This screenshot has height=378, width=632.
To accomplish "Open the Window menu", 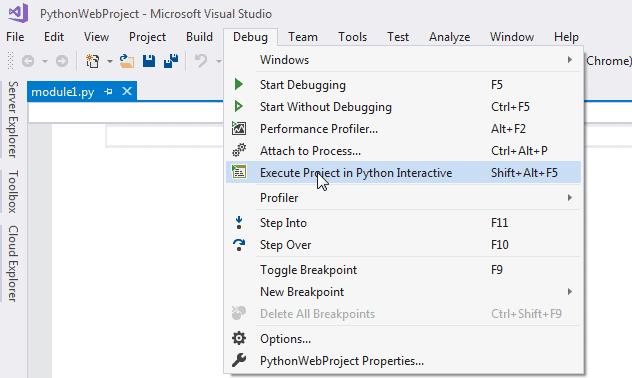I will point(512,37).
